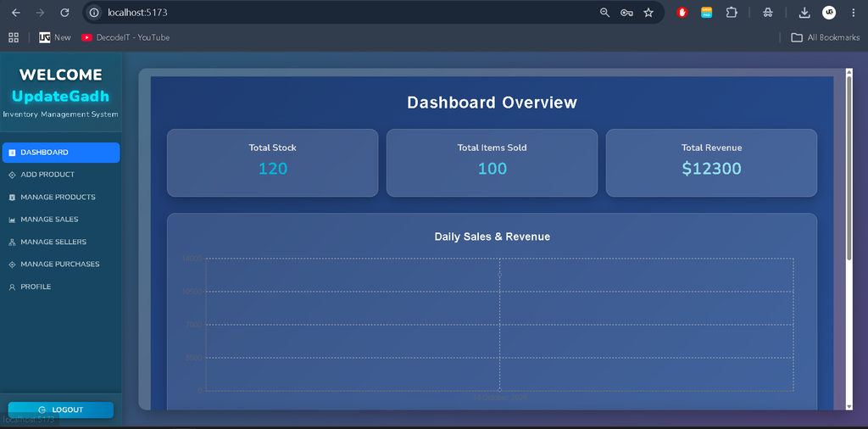
Task: Click the Manage Sales chart icon
Action: coord(12,220)
